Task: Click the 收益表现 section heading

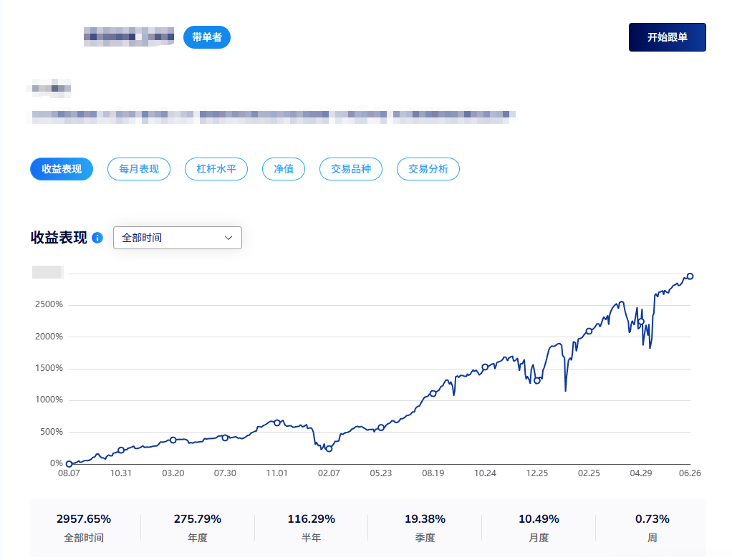Action: pos(59,238)
